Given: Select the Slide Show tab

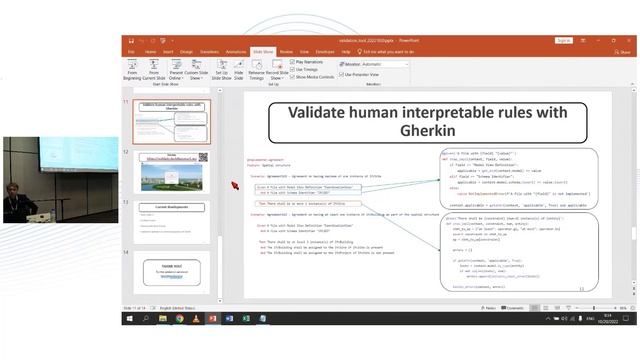Looking at the screenshot, I should [263, 52].
